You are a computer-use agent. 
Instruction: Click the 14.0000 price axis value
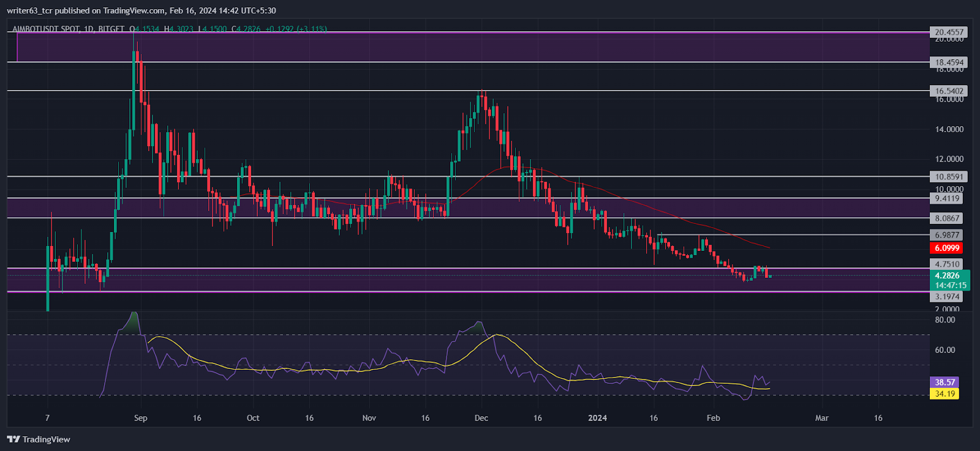click(949, 129)
